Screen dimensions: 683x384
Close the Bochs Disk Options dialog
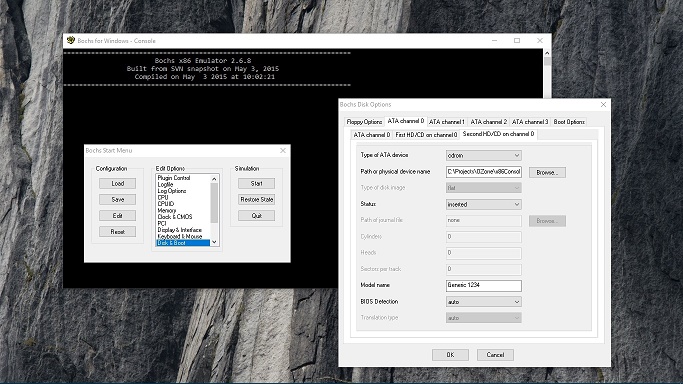click(603, 104)
